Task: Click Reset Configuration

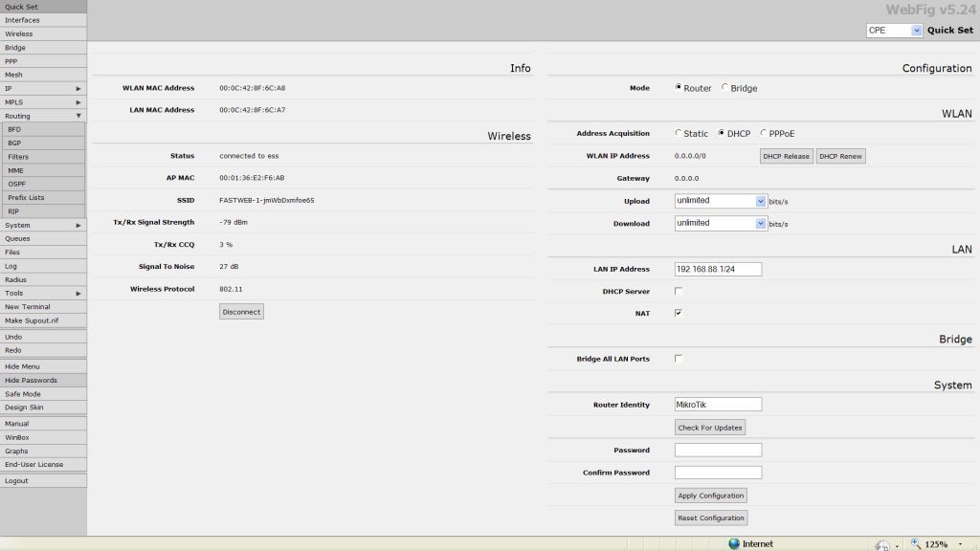Action: pyautogui.click(x=711, y=518)
